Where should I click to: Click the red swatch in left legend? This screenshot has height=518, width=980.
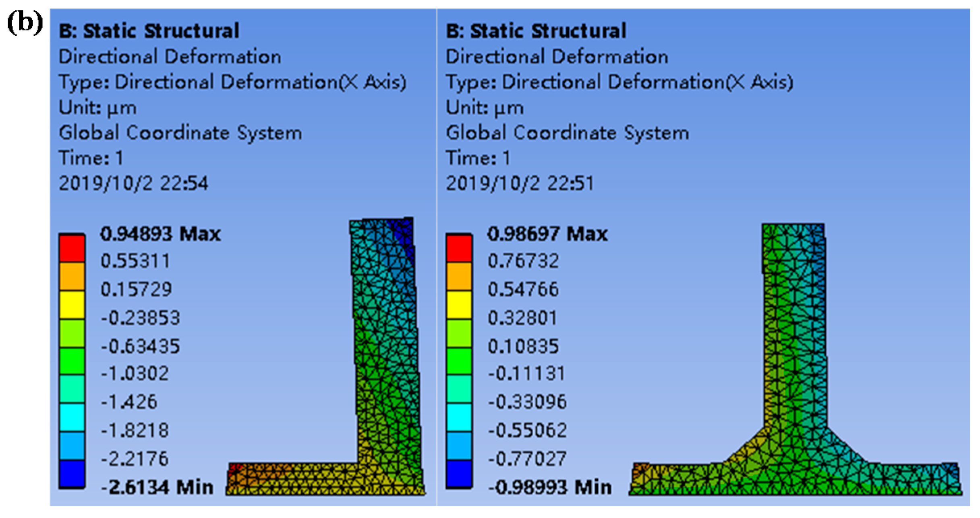tap(72, 248)
